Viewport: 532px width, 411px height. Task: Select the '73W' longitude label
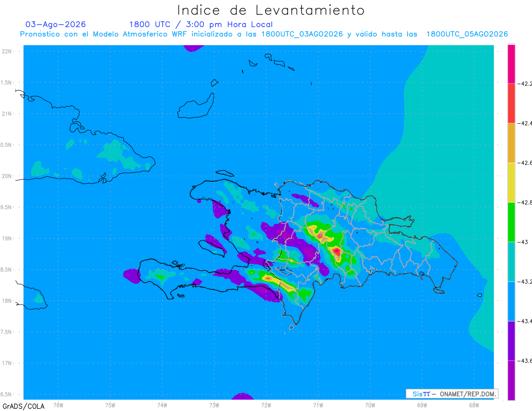pyautogui.click(x=214, y=405)
